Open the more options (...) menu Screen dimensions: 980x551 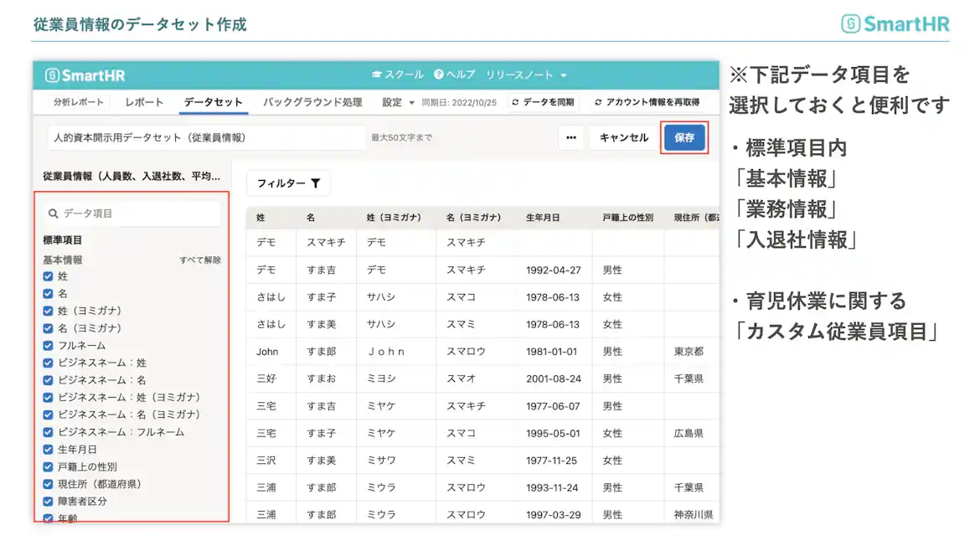tap(570, 137)
